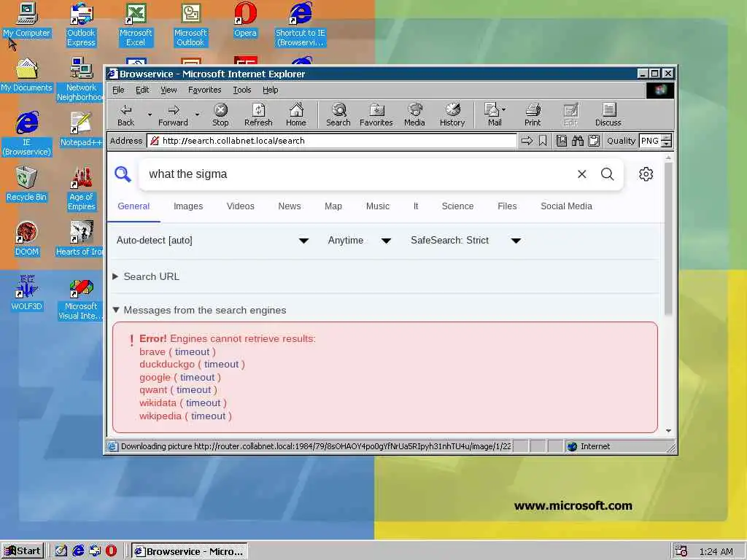Switch to the News tab
The height and width of the screenshot is (560, 747).
[x=289, y=206]
